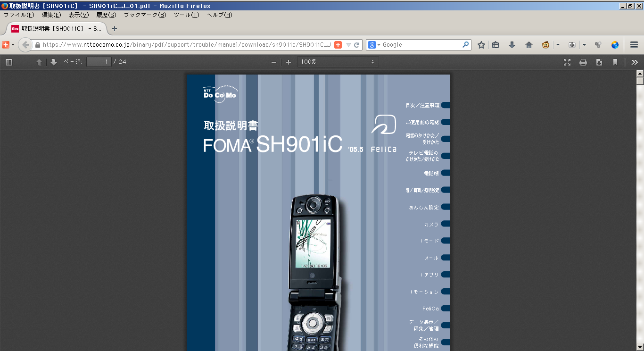Screen dimensions: 644x351
Task: Click the phone image on the cover
Action: [315, 273]
